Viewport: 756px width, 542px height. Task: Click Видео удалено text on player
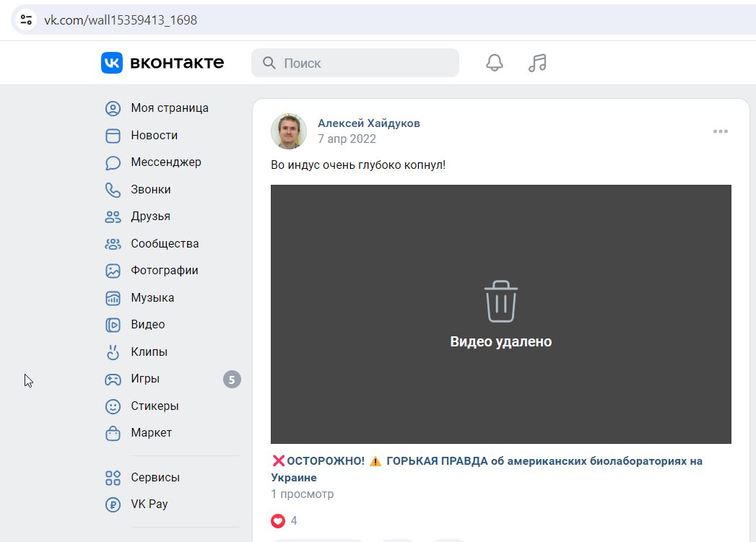point(501,341)
